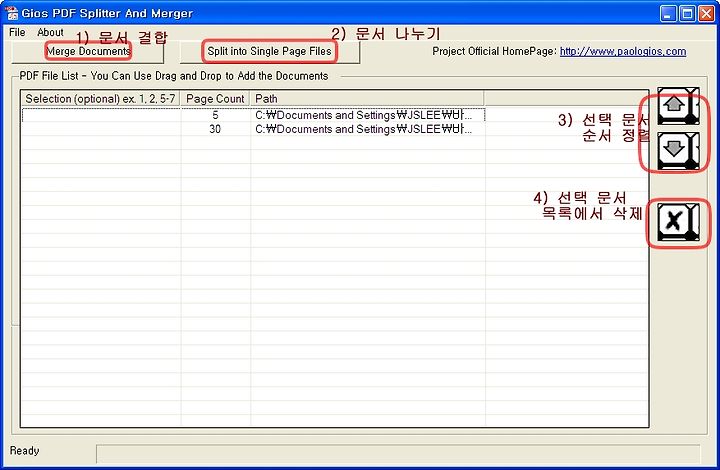This screenshot has width=720, height=470.
Task: Minimize the Gios PDF Splitter window
Action: 668,13
